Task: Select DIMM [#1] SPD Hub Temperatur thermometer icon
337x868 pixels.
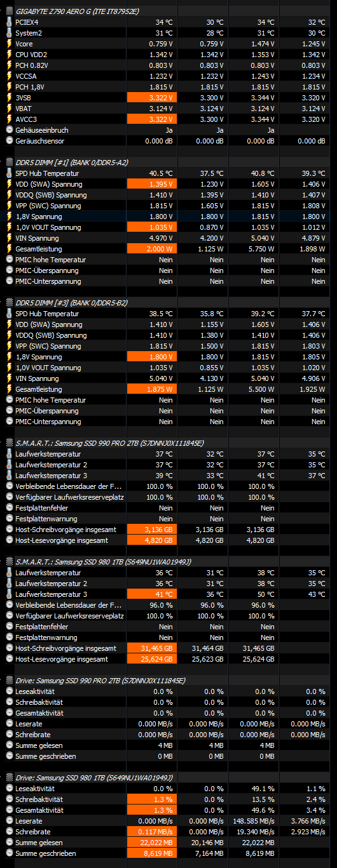Action: click(x=9, y=173)
